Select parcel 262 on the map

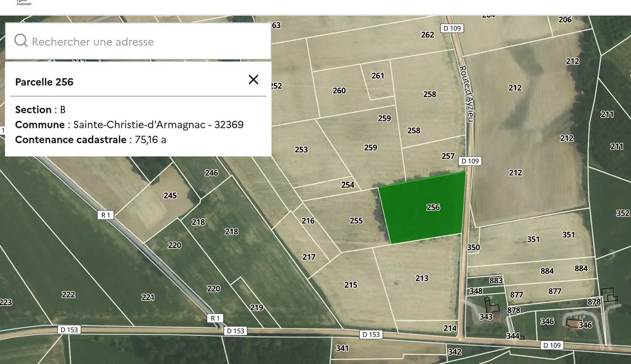[x=428, y=35]
